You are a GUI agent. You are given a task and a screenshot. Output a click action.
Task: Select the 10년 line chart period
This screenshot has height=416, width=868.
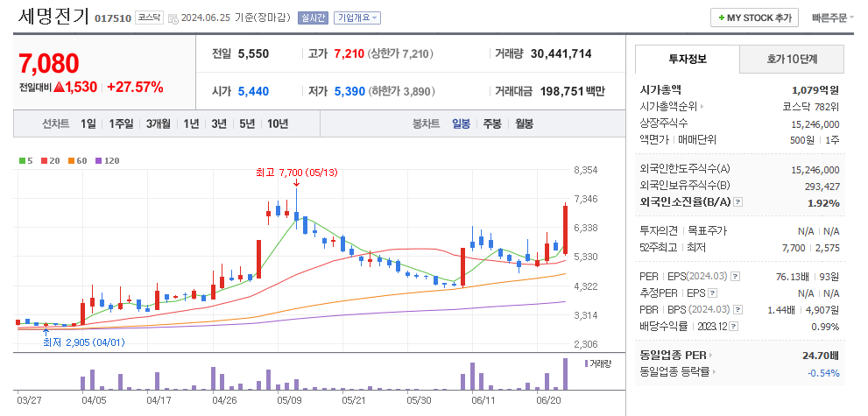[x=278, y=123]
